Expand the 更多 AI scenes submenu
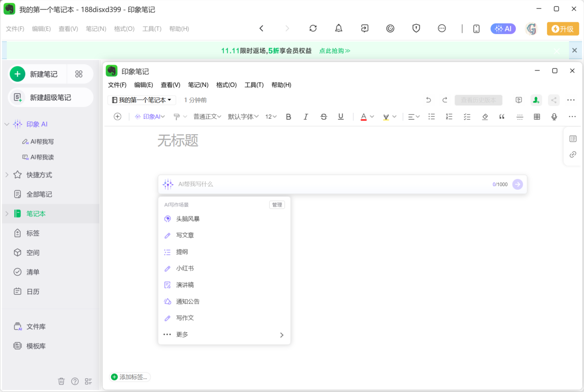584x392 pixels. tap(182, 334)
